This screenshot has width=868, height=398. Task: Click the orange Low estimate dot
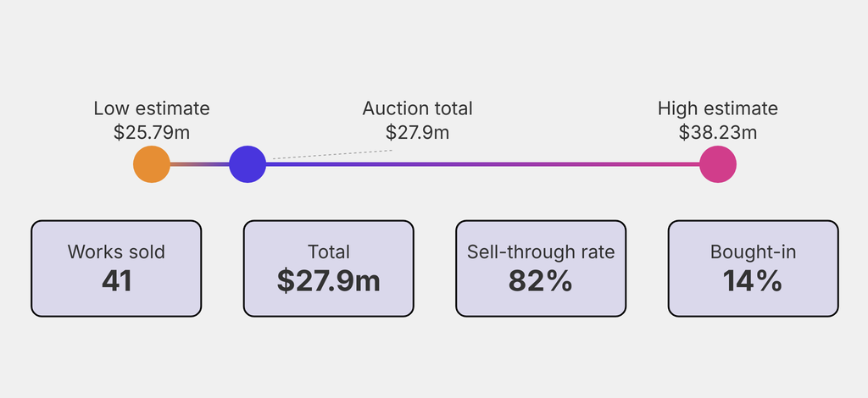point(152,164)
